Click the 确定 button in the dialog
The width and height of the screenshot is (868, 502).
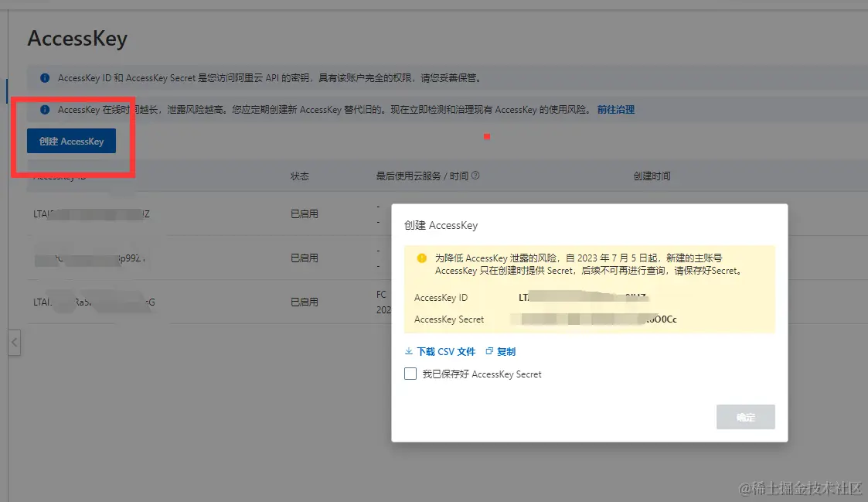[x=746, y=417]
